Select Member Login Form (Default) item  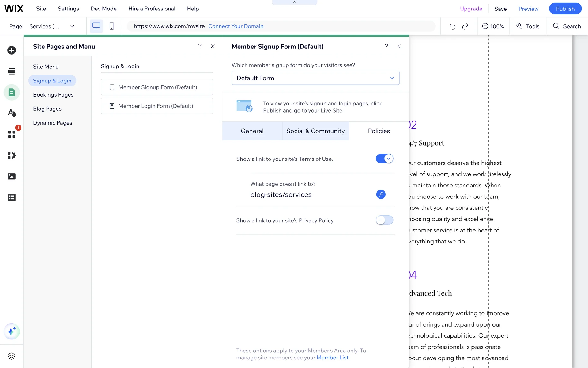pyautogui.click(x=156, y=106)
